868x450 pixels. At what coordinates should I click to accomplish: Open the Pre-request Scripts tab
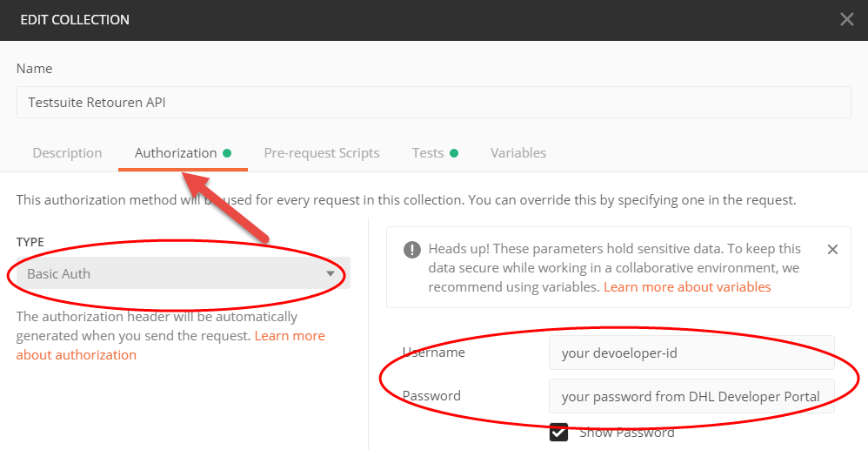click(x=322, y=153)
